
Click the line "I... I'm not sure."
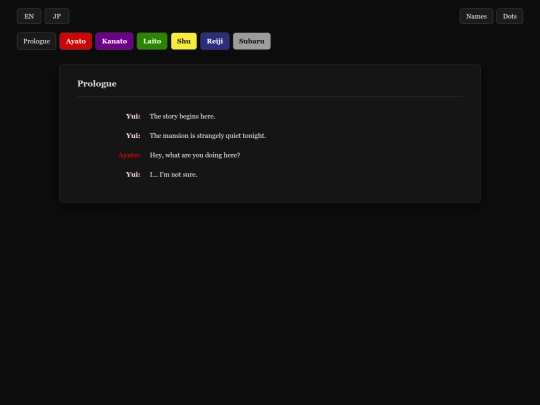[x=174, y=175]
